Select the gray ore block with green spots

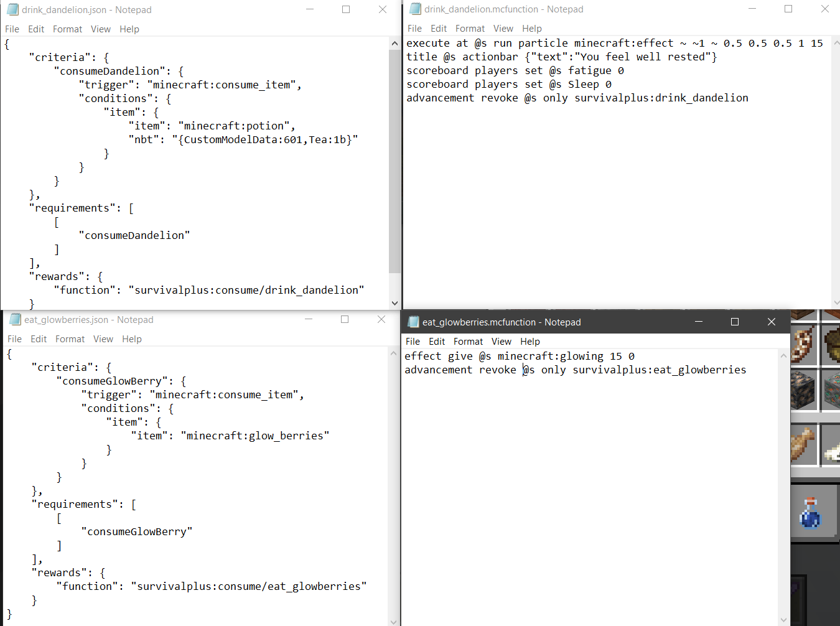pyautogui.click(x=831, y=391)
